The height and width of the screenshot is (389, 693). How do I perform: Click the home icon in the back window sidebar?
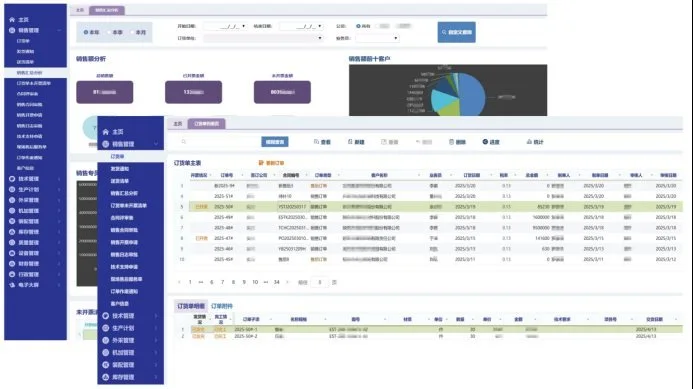(12, 19)
